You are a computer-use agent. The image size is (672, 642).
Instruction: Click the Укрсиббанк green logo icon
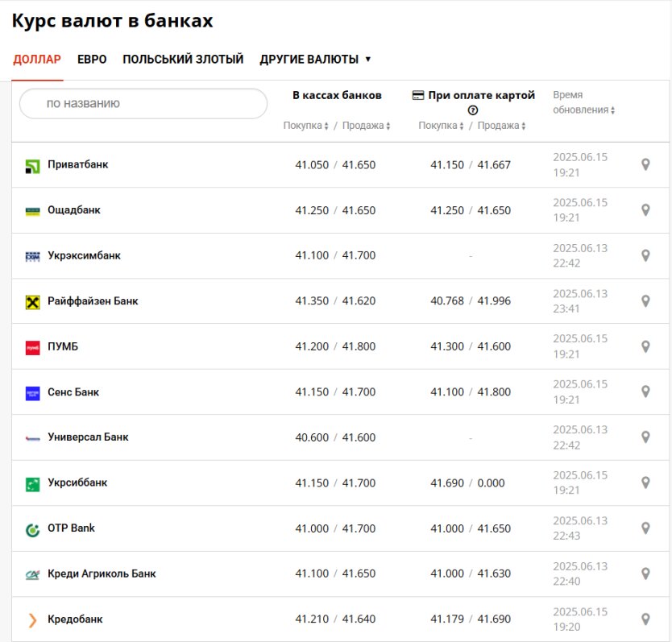[32, 484]
